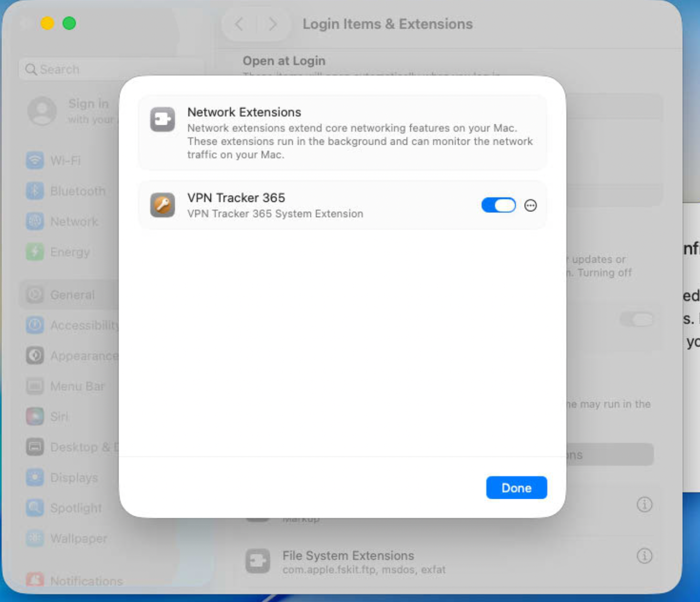
Task: Focus the sidebar Search field
Action: (x=111, y=69)
